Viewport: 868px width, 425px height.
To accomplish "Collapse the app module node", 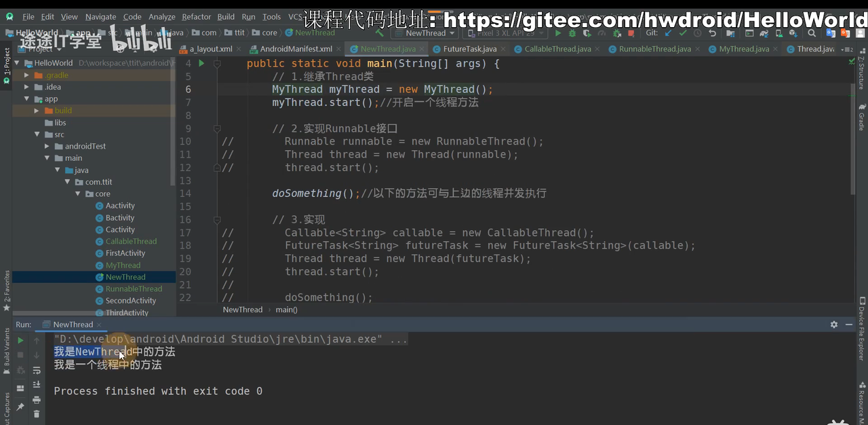I will click(x=27, y=98).
